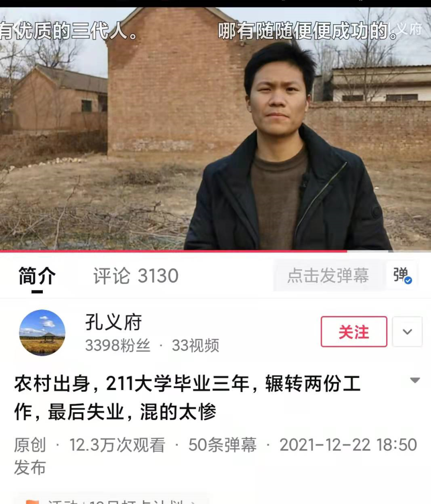Expand the dropdown beside 关注
431x504 pixels.
[x=407, y=332]
